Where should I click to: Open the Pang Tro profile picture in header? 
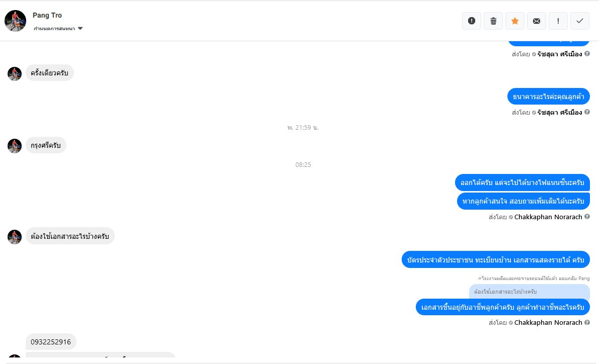click(15, 21)
